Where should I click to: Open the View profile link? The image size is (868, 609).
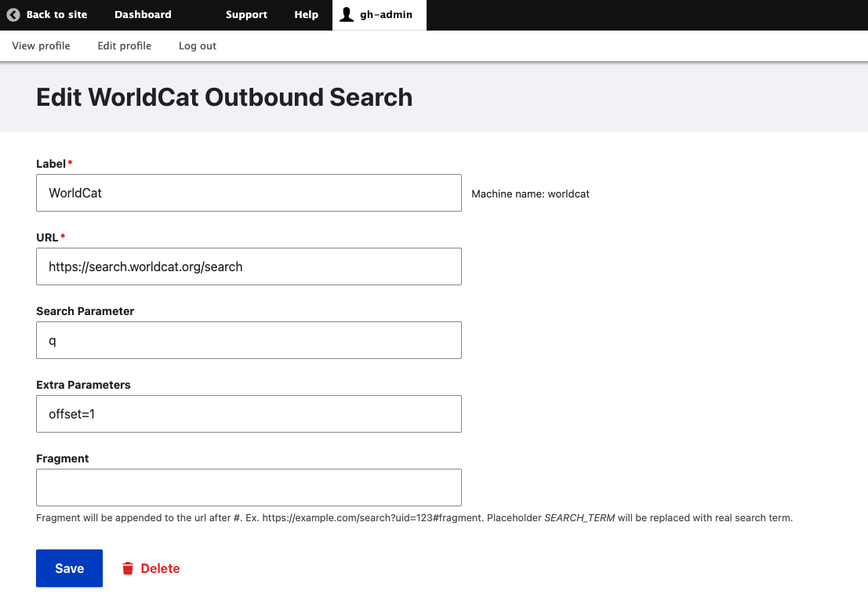coord(41,46)
